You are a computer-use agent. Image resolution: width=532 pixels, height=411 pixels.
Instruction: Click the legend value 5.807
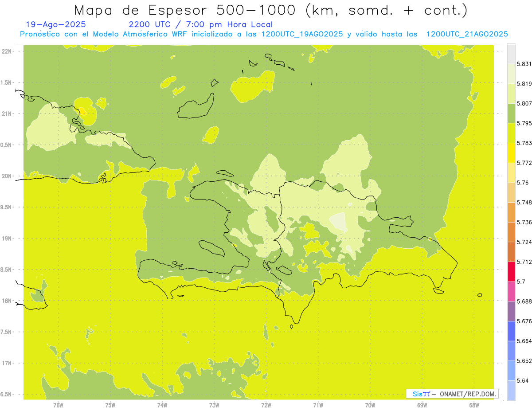(x=525, y=103)
